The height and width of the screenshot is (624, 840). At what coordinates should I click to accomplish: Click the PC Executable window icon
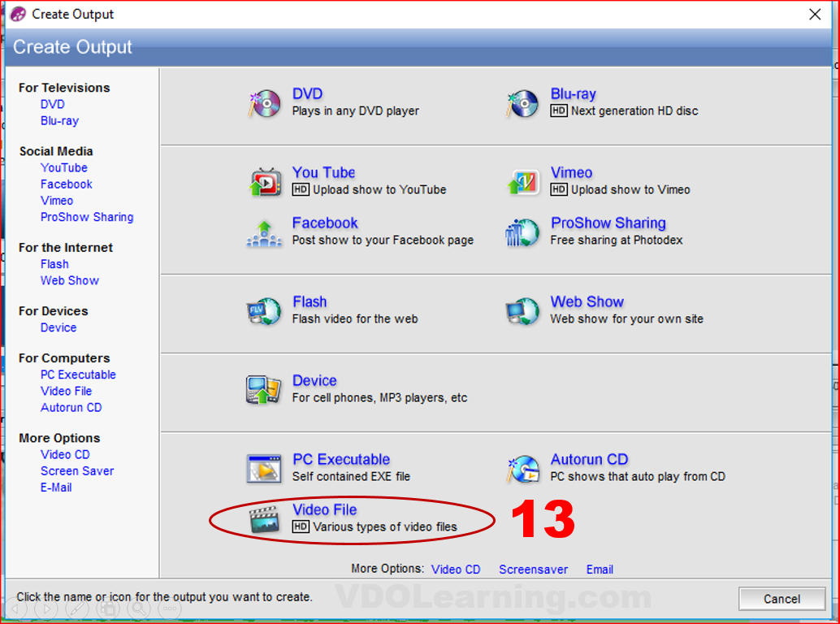click(x=264, y=469)
